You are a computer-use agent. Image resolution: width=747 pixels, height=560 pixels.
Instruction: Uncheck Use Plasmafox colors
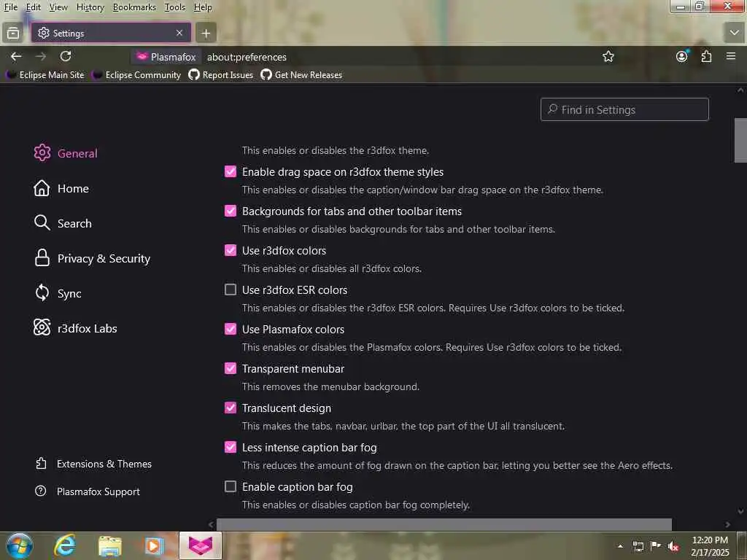click(x=230, y=329)
